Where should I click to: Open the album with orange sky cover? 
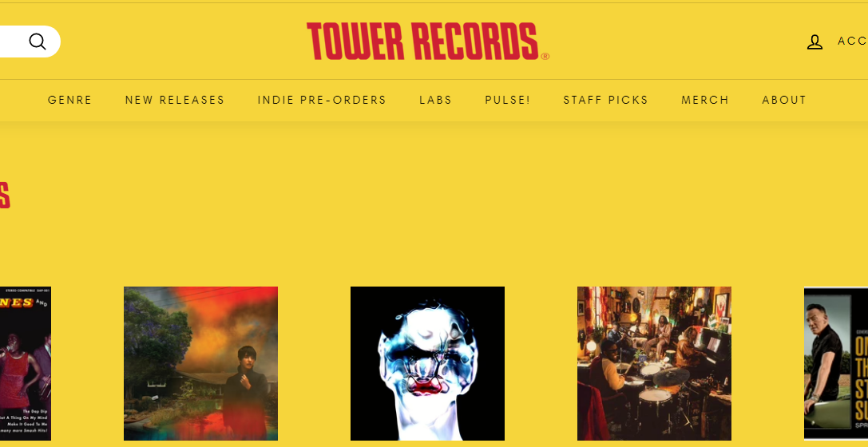click(x=201, y=363)
